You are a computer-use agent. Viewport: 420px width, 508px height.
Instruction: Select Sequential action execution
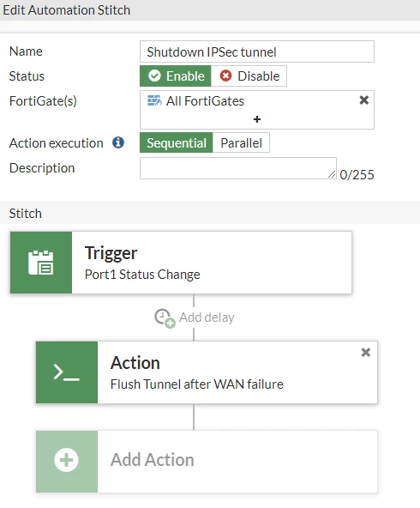click(177, 142)
